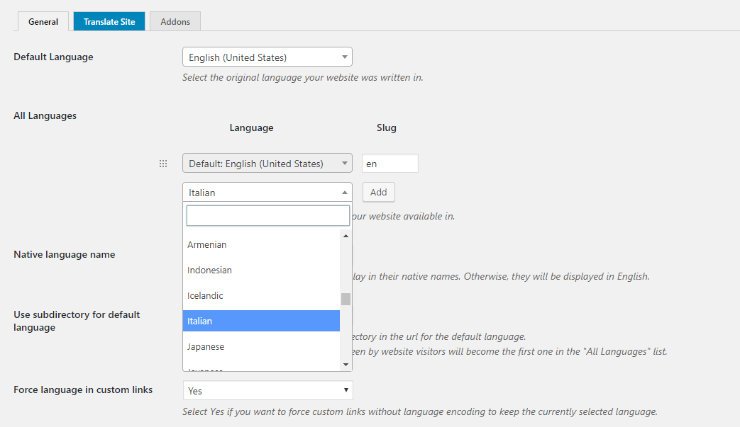Image resolution: width=740 pixels, height=427 pixels.
Task: Click the language list scrollbar thumb
Action: pyautogui.click(x=346, y=298)
